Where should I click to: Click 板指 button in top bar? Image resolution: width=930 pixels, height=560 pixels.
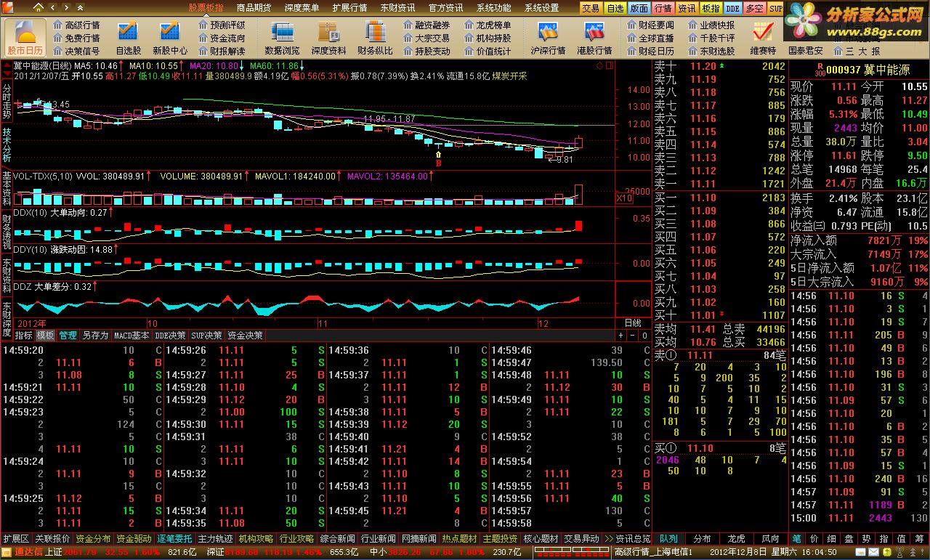710,8
